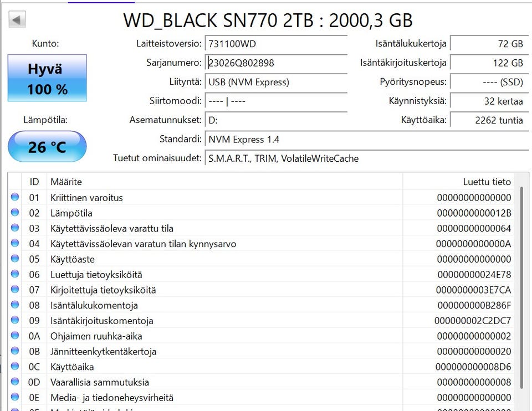
Task: Select the Ohjaimen ruuhka-aika row
Action: point(261,336)
